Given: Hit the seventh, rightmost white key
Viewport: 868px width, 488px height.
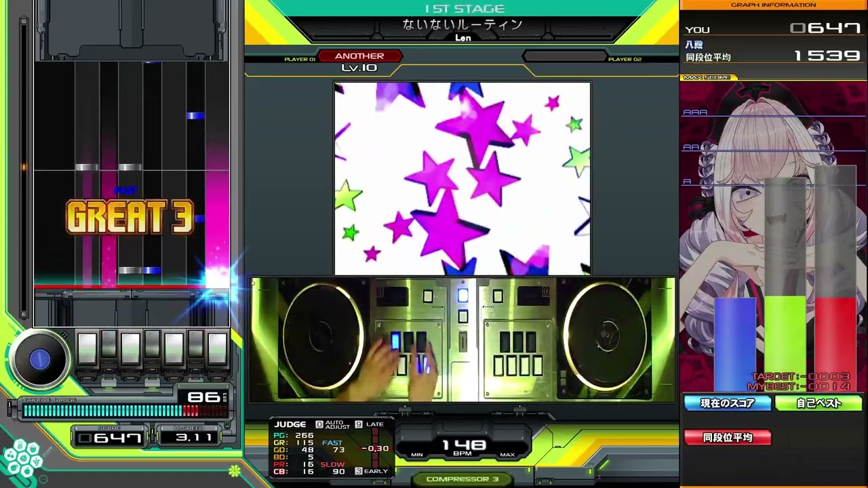Looking at the screenshot, I should click(x=218, y=348).
